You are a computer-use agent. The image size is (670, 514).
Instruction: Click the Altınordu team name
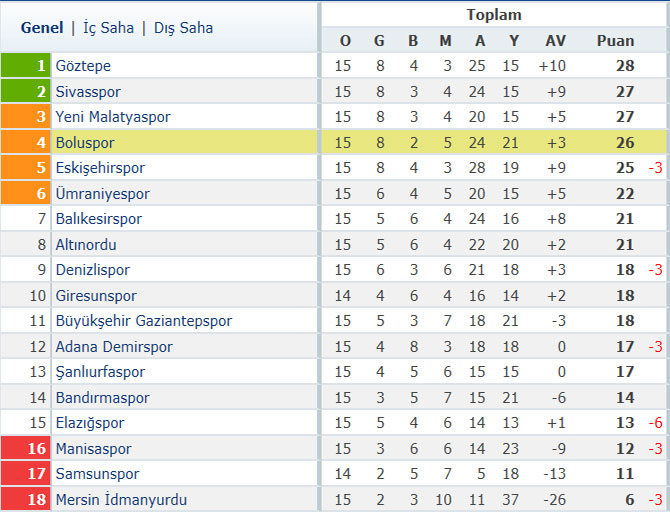coord(86,245)
